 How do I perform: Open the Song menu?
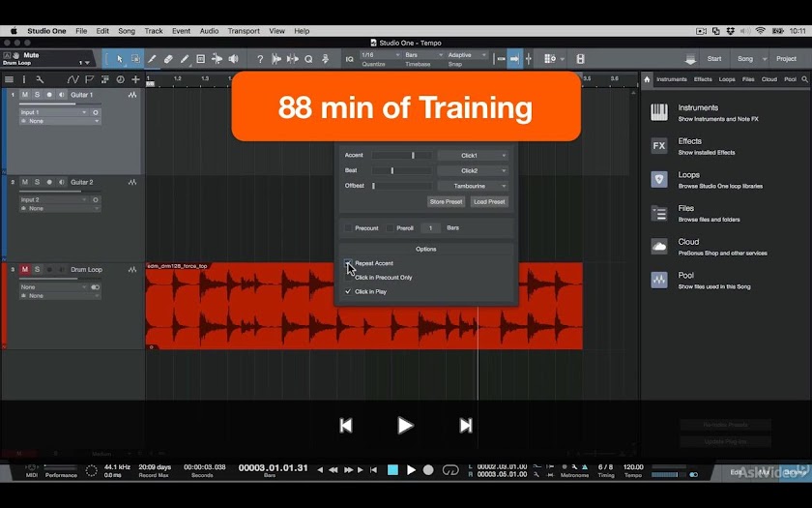click(127, 31)
